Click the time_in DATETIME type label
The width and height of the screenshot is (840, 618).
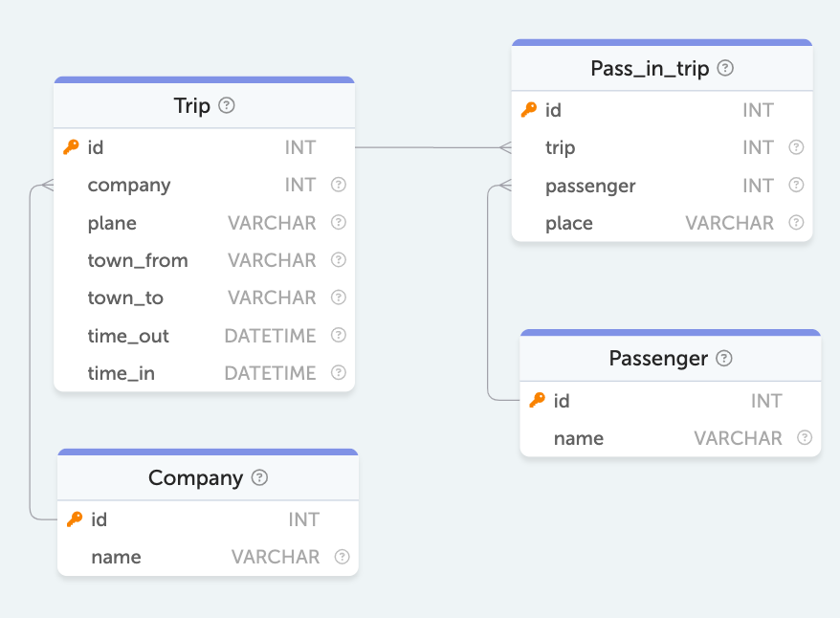pos(270,373)
